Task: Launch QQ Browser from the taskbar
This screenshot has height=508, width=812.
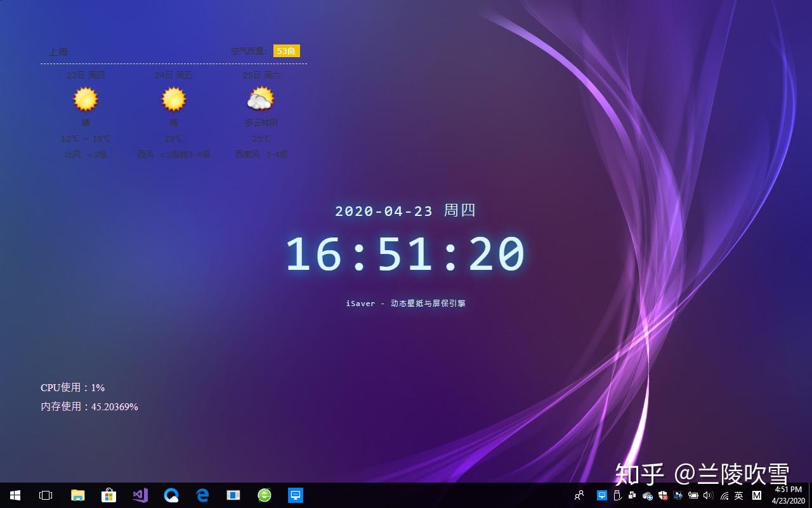Action: (171, 495)
